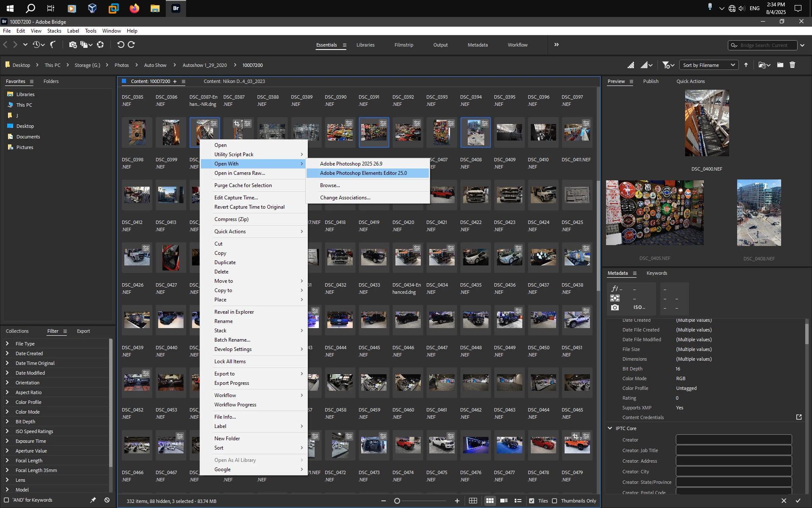Click the Creator input field
The height and width of the screenshot is (508, 812).
coord(733,440)
